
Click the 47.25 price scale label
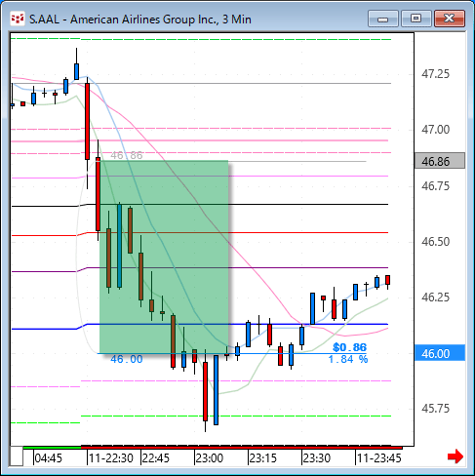[x=435, y=74]
